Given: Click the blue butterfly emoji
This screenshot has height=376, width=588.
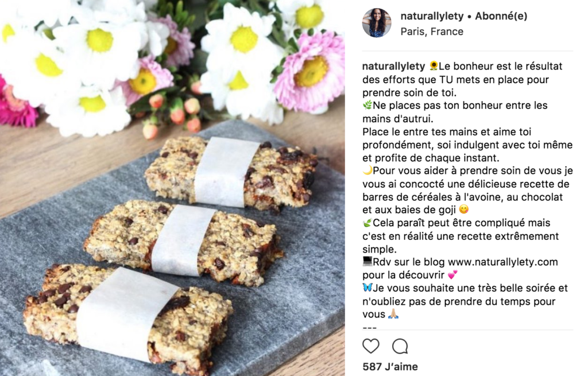Looking at the screenshot, I should pyautogui.click(x=367, y=288).
